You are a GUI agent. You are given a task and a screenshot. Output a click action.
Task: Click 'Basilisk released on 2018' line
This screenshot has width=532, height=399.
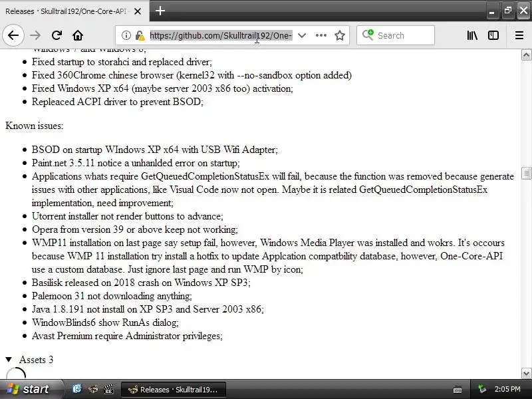pos(141,283)
